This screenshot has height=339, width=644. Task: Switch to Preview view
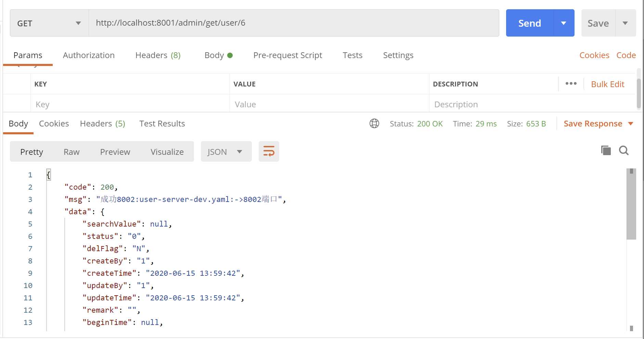tap(115, 152)
